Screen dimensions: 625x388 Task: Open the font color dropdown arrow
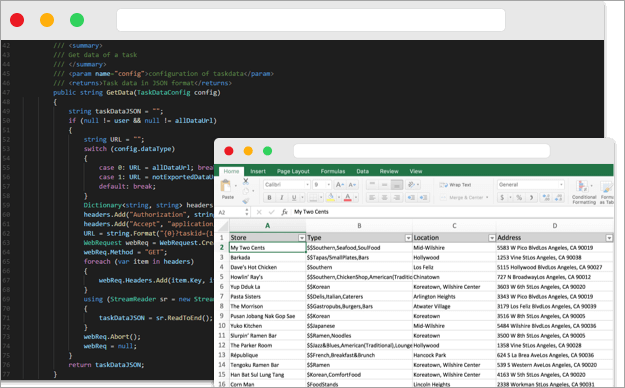click(356, 197)
